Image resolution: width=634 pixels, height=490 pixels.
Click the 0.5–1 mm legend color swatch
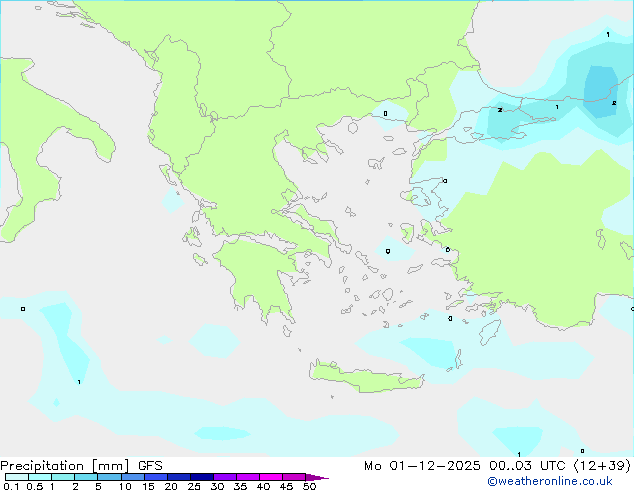[x=40, y=477]
